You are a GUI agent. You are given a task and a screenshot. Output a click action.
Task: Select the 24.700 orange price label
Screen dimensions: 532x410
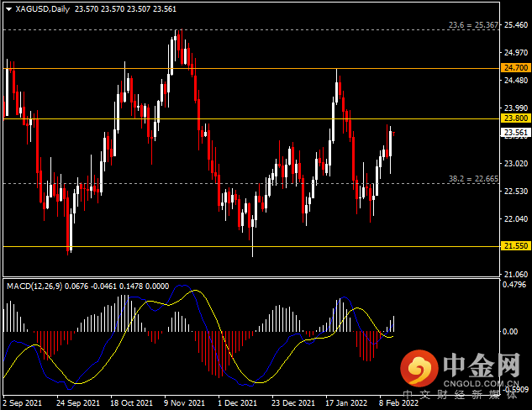(x=515, y=68)
